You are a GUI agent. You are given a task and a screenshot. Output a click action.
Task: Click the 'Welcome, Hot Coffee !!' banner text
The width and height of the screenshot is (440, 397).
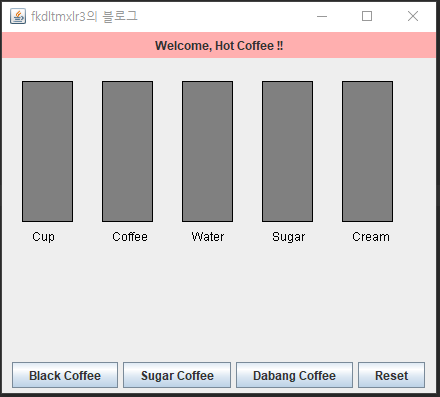tap(219, 46)
